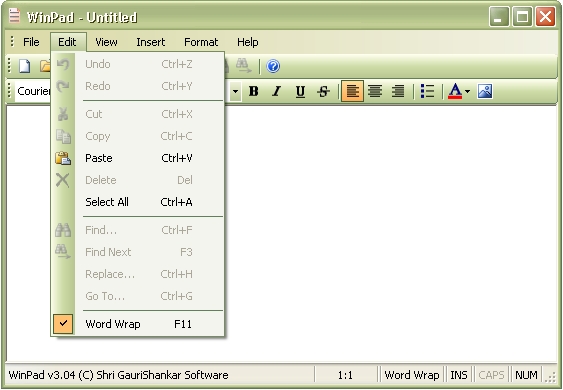The height and width of the screenshot is (390, 563).
Task: Maximize the WinPad window
Action: coord(522,17)
